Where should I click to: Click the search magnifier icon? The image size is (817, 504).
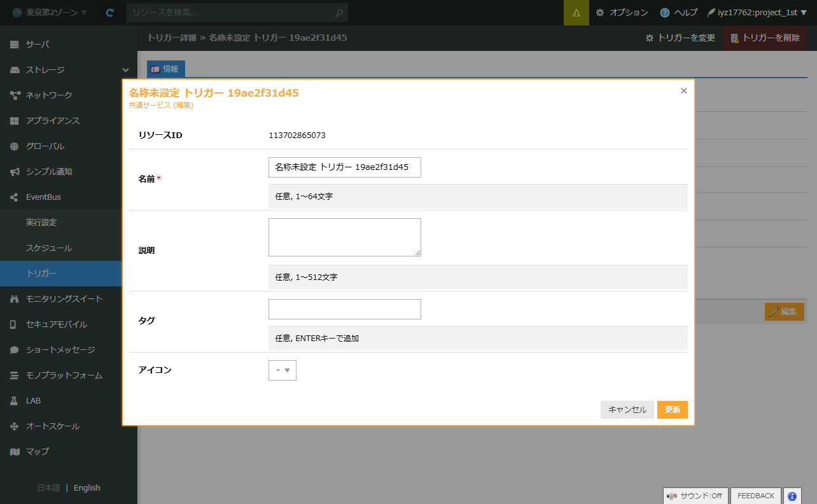pyautogui.click(x=340, y=13)
